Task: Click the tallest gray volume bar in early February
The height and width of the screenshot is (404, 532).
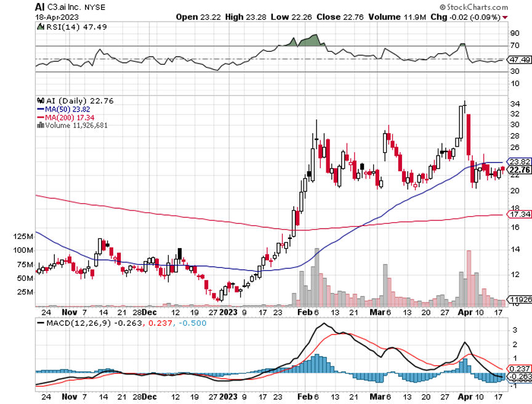Action: click(317, 277)
